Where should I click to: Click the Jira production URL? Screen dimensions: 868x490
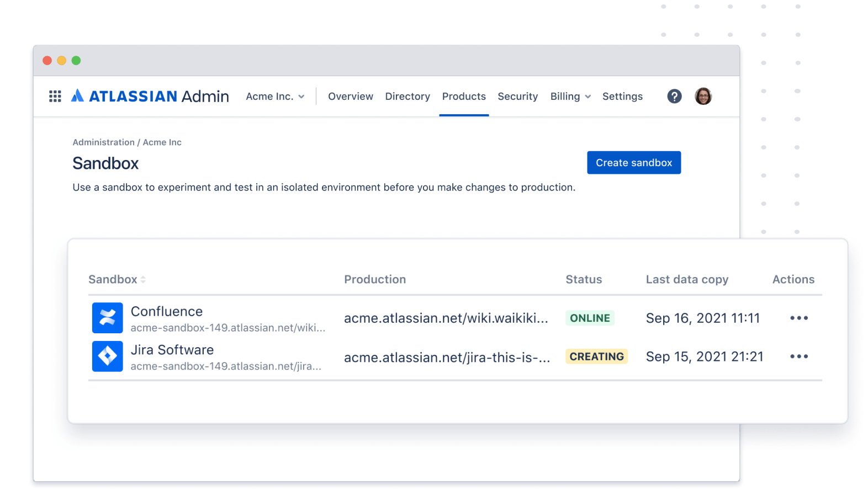(447, 358)
